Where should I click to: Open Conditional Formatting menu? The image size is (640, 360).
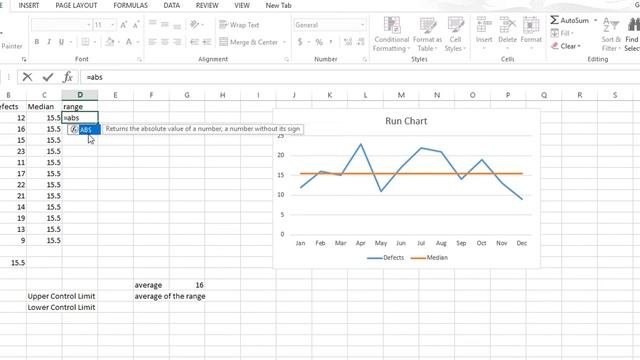coord(391,34)
